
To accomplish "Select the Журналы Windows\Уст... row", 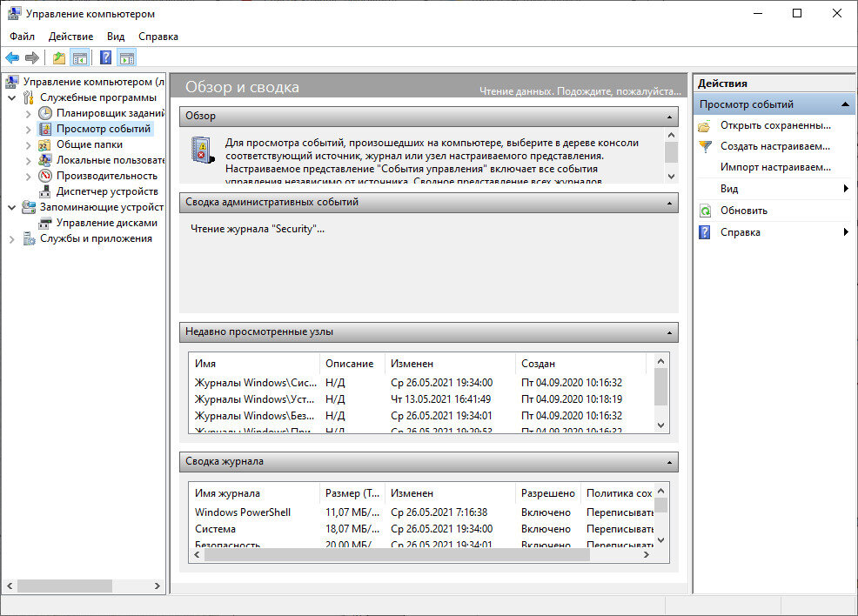I will coord(421,399).
